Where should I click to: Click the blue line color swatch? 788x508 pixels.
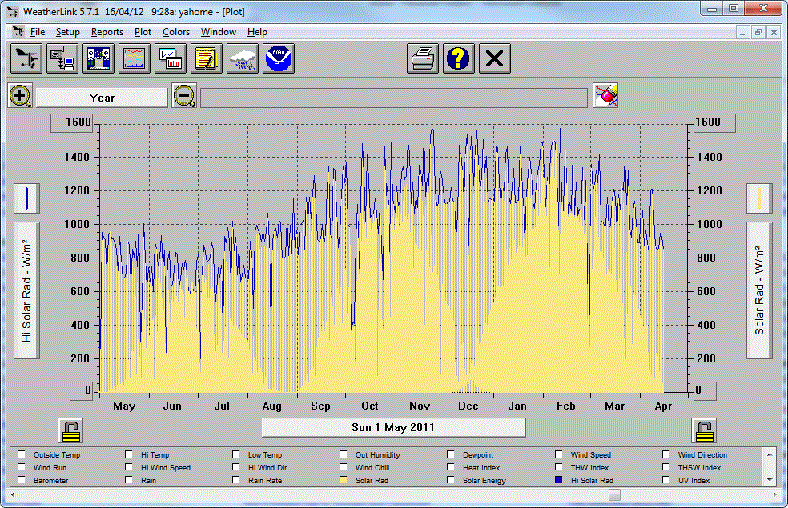click(x=26, y=198)
